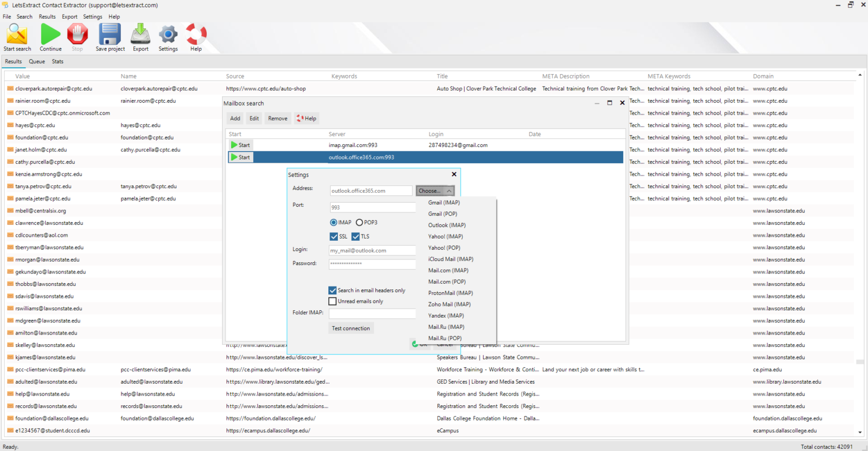868x451 pixels.
Task: Click the Help icon in Mailbox search
Action: [306, 118]
